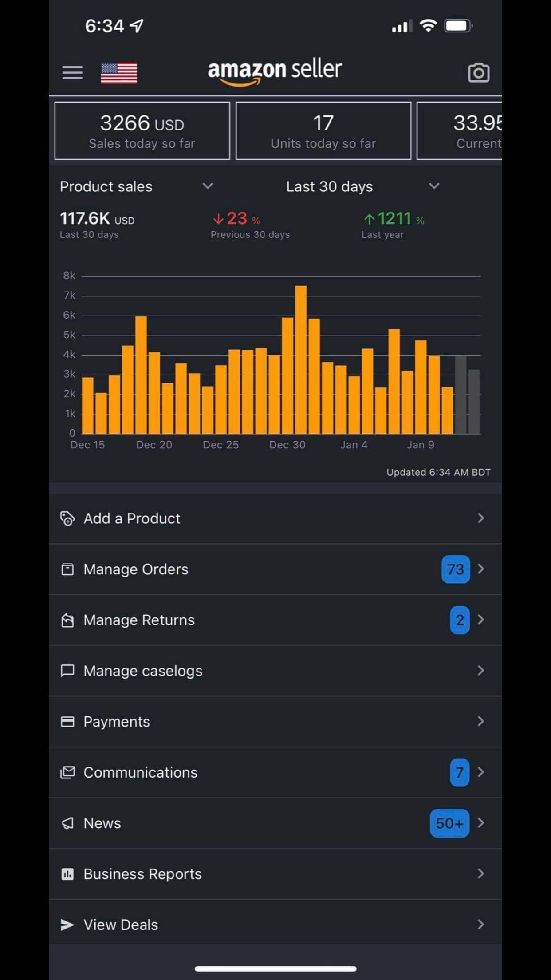
Task: Tap the News megaphone icon
Action: (67, 823)
